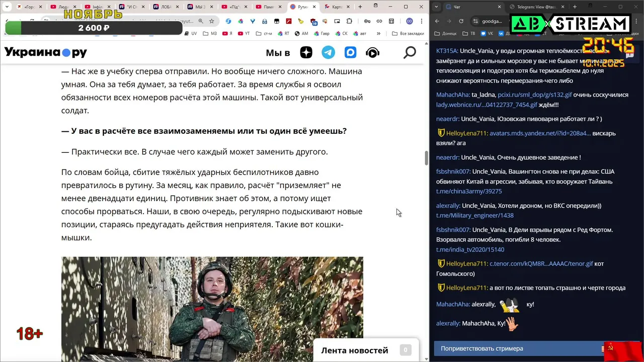Open the t.me/china3army/39275 link

(469, 191)
